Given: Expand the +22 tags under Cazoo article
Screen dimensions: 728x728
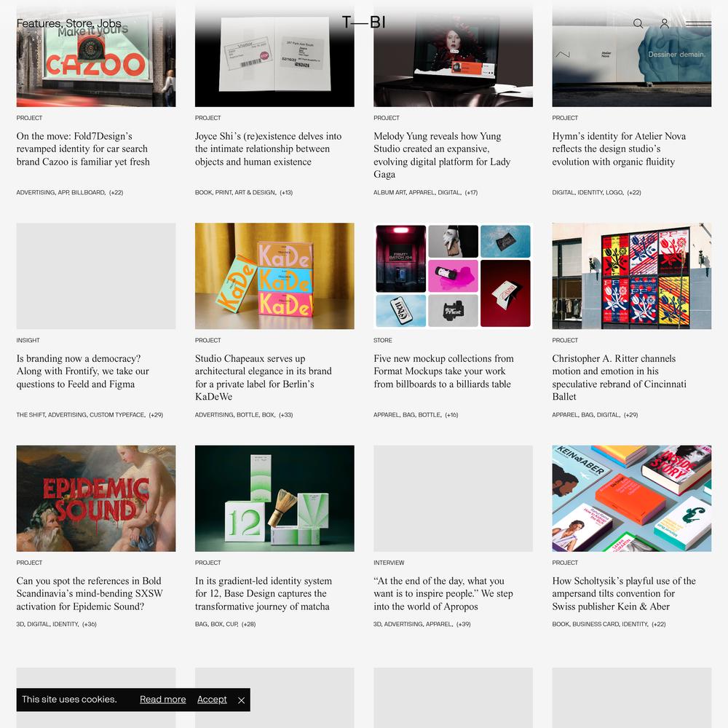Looking at the screenshot, I should pos(116,192).
